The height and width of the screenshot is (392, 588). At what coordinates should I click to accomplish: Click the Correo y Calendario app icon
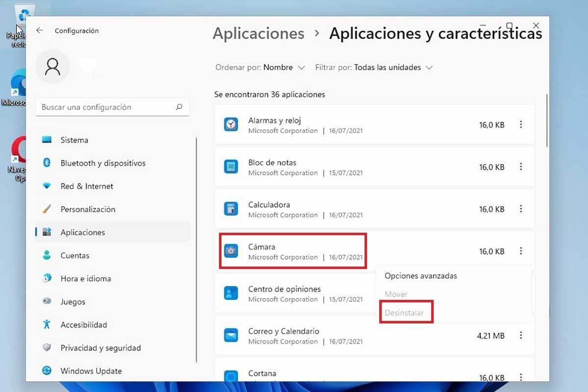(x=231, y=335)
